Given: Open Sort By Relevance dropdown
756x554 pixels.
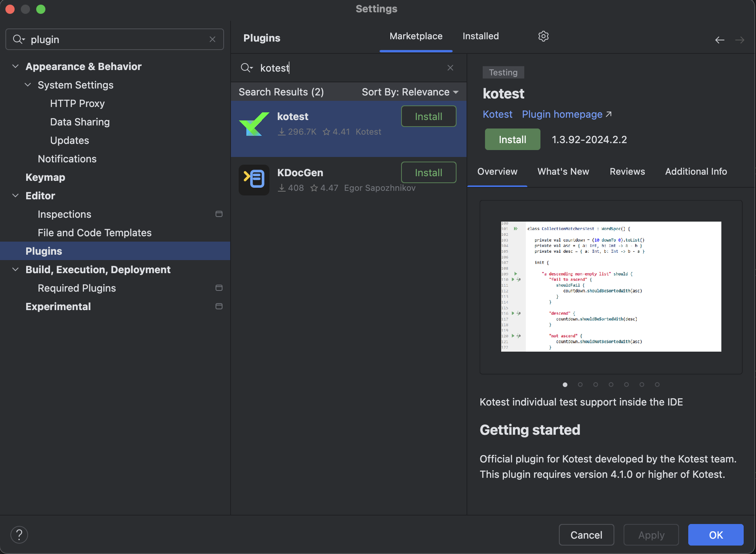Looking at the screenshot, I should click(410, 92).
